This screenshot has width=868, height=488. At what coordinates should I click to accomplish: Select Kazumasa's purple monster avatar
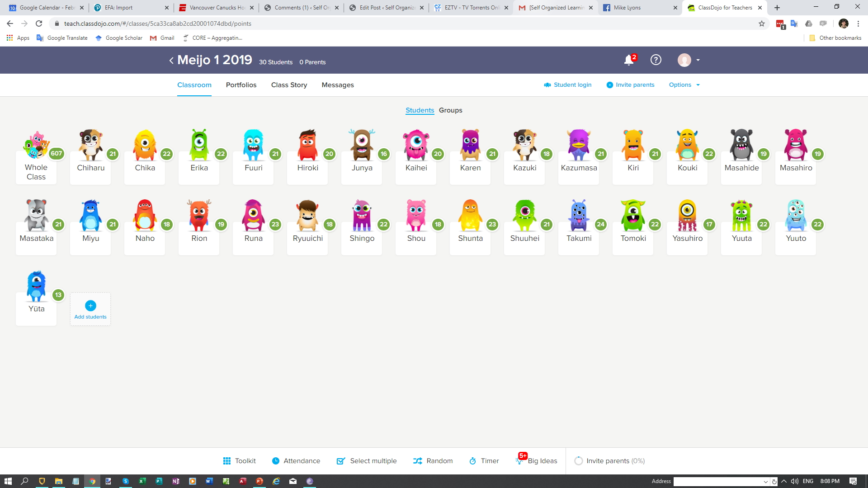click(579, 145)
